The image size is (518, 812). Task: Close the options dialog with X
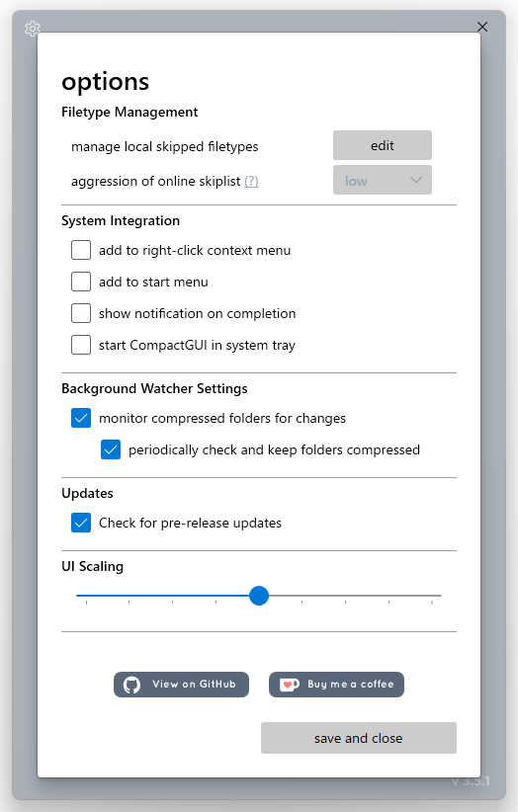click(x=482, y=27)
